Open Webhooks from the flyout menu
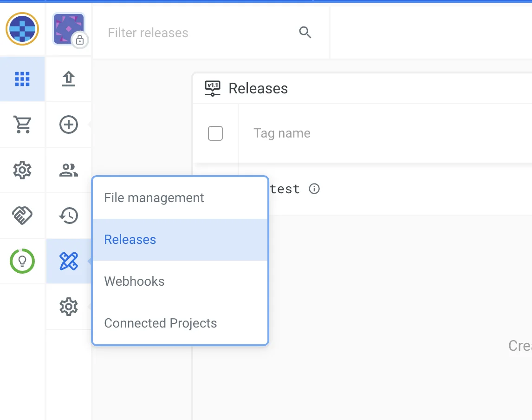 pos(135,282)
